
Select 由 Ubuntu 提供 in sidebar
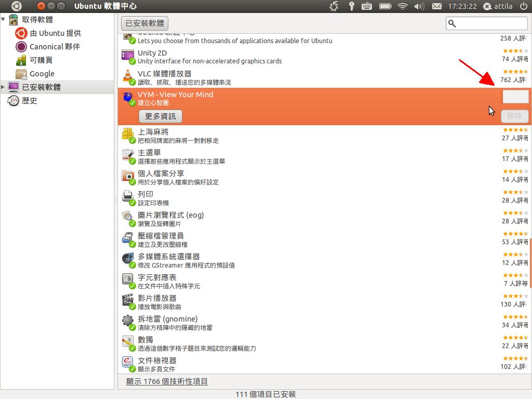click(55, 33)
